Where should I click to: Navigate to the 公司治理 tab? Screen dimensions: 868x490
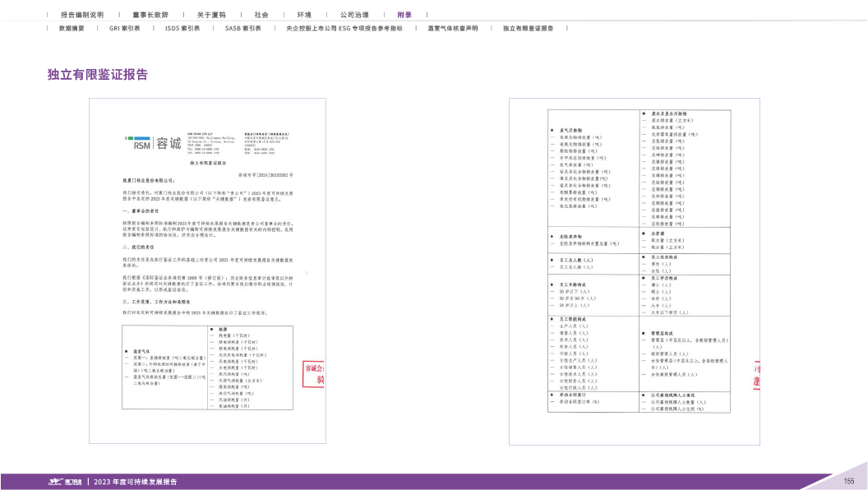[x=353, y=15]
